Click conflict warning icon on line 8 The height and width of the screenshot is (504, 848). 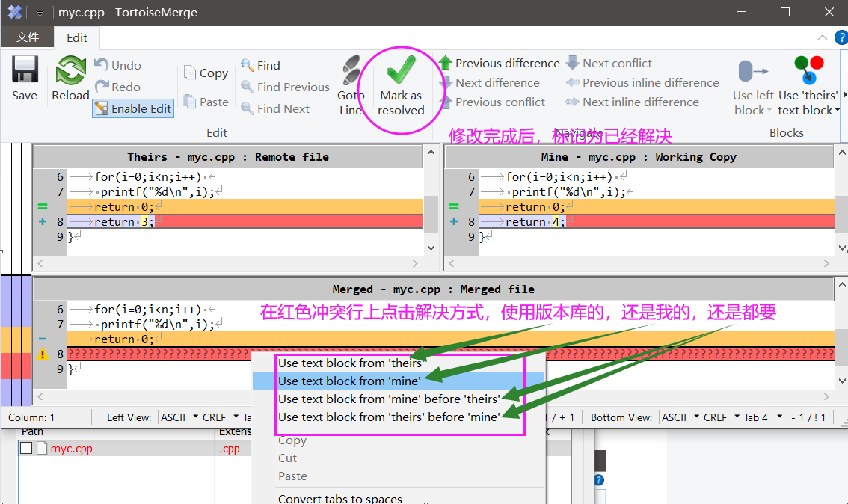42,354
